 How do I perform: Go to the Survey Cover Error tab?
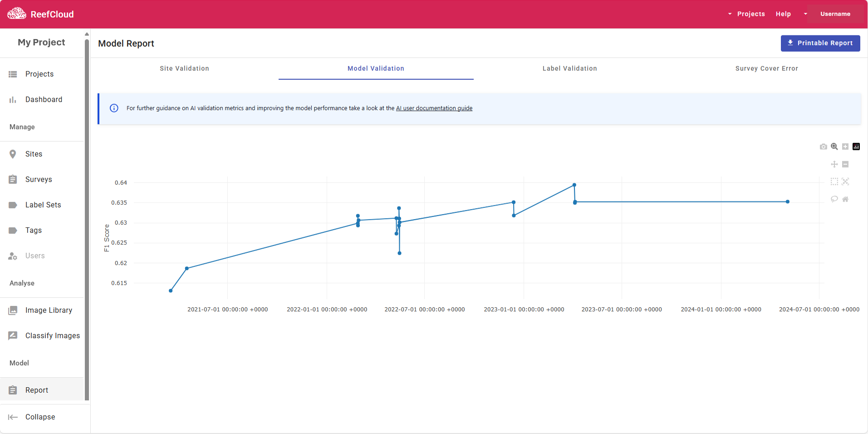pos(766,69)
